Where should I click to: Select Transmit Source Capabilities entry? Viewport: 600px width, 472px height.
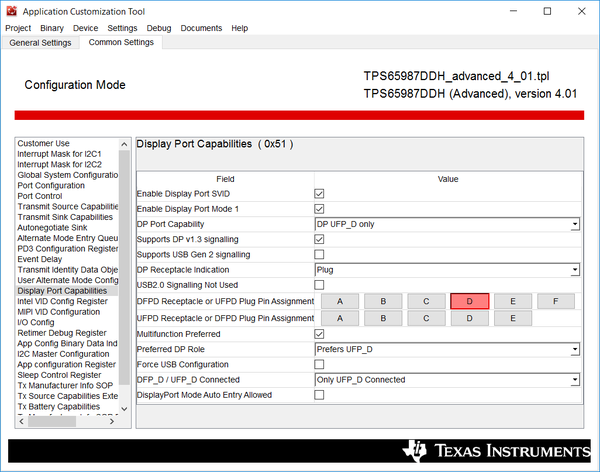(x=67, y=206)
